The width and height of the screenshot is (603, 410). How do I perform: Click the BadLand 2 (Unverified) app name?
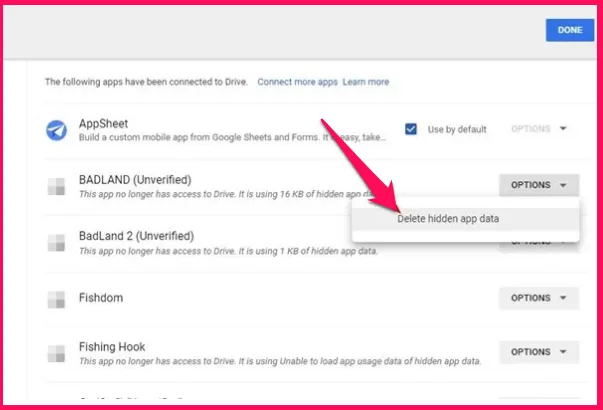pos(136,236)
